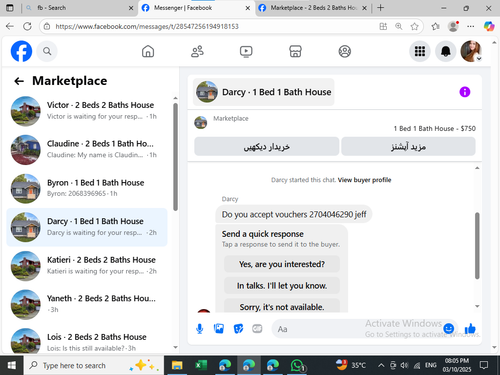Refresh the page
This screenshot has height=375, width=500.
click(x=27, y=26)
